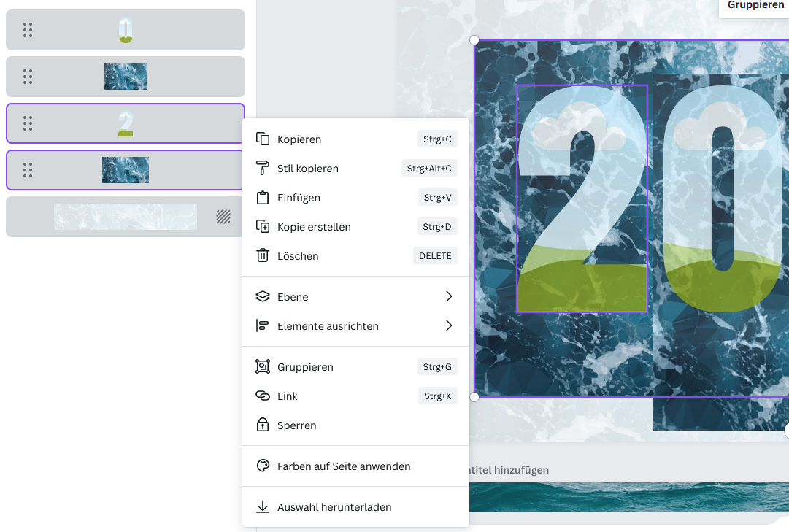Click the Einfügen clipboard icon
Screen dimensions: 789x532
[263, 198]
